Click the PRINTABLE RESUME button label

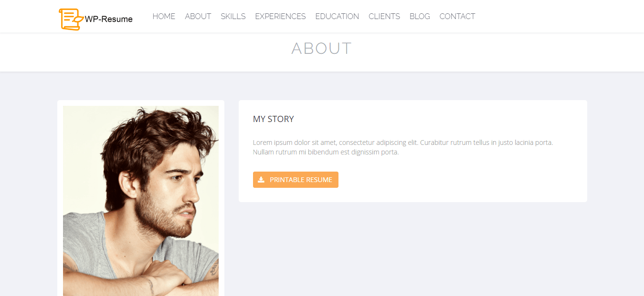(x=301, y=180)
